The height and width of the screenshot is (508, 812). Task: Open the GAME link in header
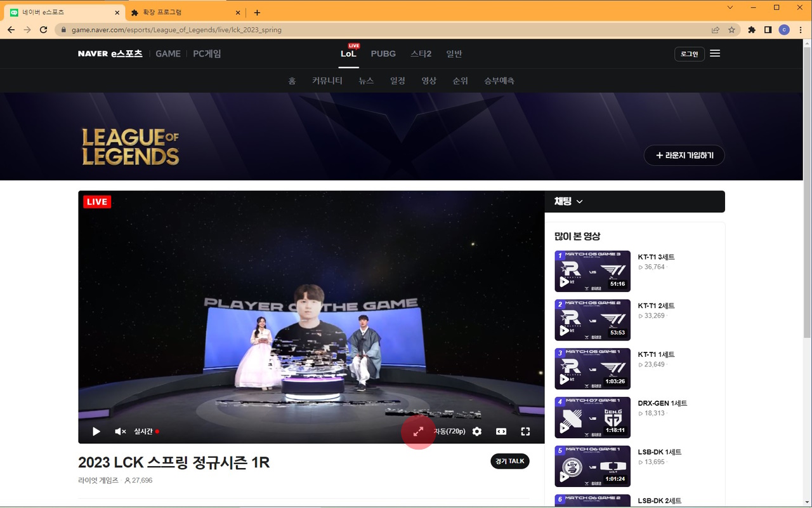point(168,54)
